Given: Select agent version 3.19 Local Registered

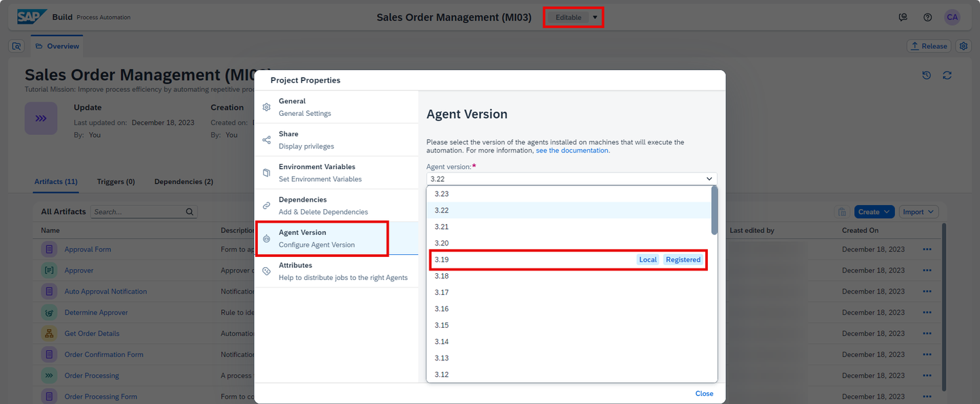Looking at the screenshot, I should [569, 260].
